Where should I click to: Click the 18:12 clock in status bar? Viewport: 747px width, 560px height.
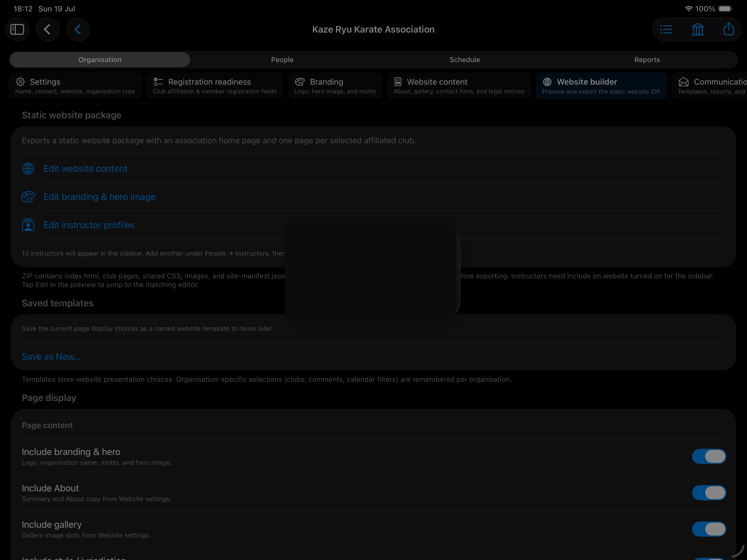[x=23, y=9]
